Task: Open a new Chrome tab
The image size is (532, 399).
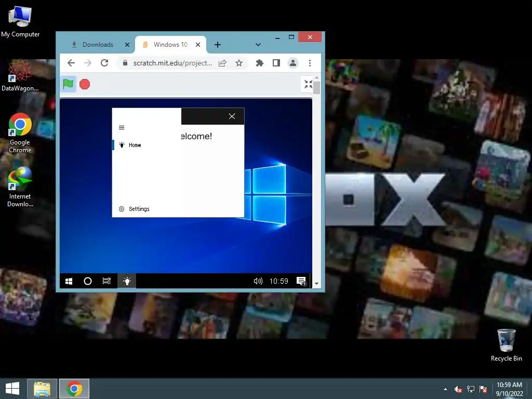Action: [218, 45]
